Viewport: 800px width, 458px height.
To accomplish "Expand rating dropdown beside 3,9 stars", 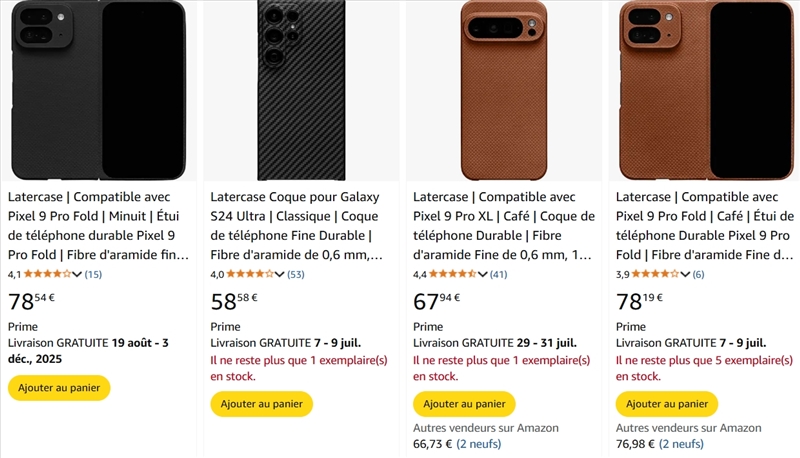I will tap(686, 274).
